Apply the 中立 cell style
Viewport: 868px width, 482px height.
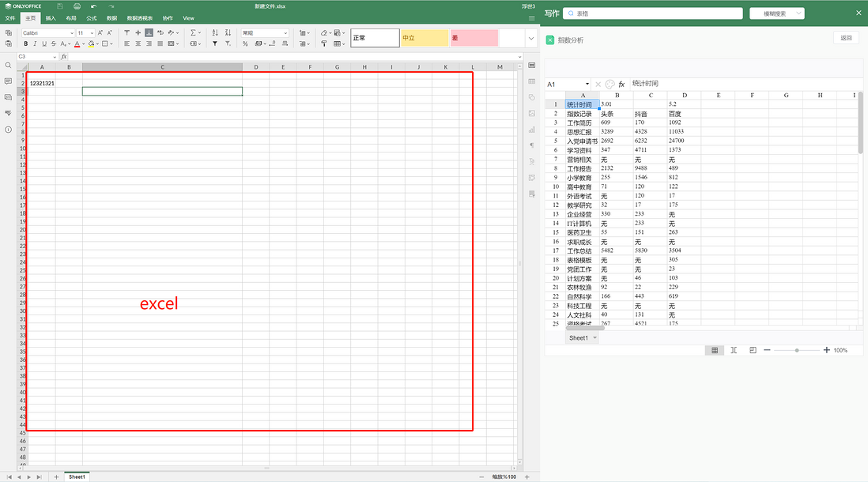tap(425, 38)
